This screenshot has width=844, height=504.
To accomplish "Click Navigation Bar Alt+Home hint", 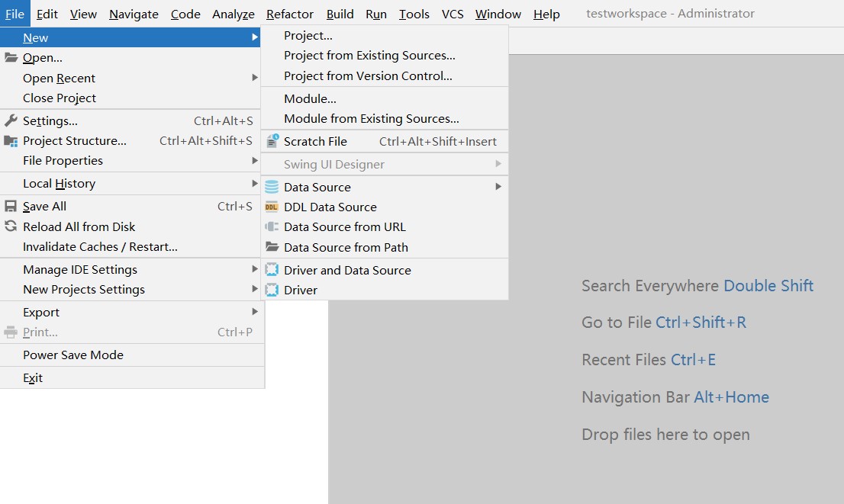I will (x=675, y=397).
